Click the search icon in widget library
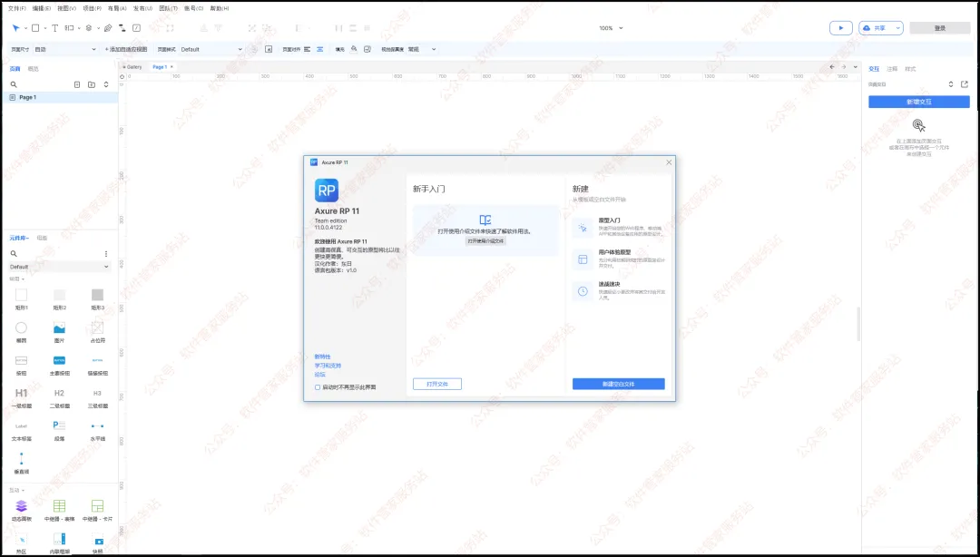 pyautogui.click(x=14, y=254)
